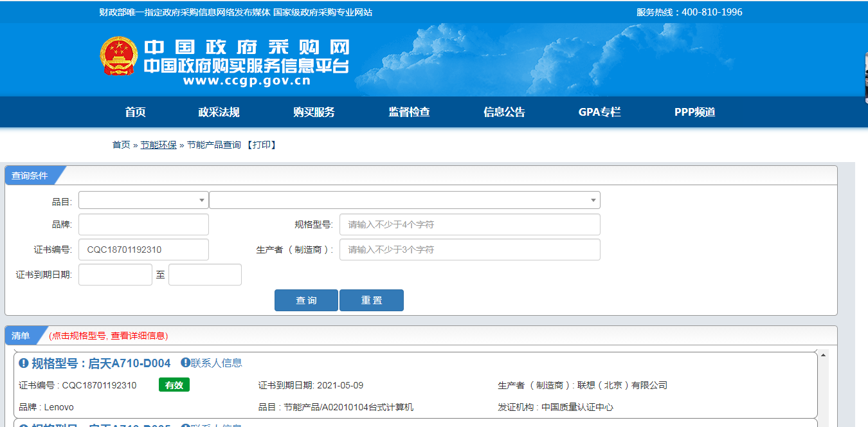Click the 中国政府采购网 banner title
The image size is (868, 427).
point(247,48)
